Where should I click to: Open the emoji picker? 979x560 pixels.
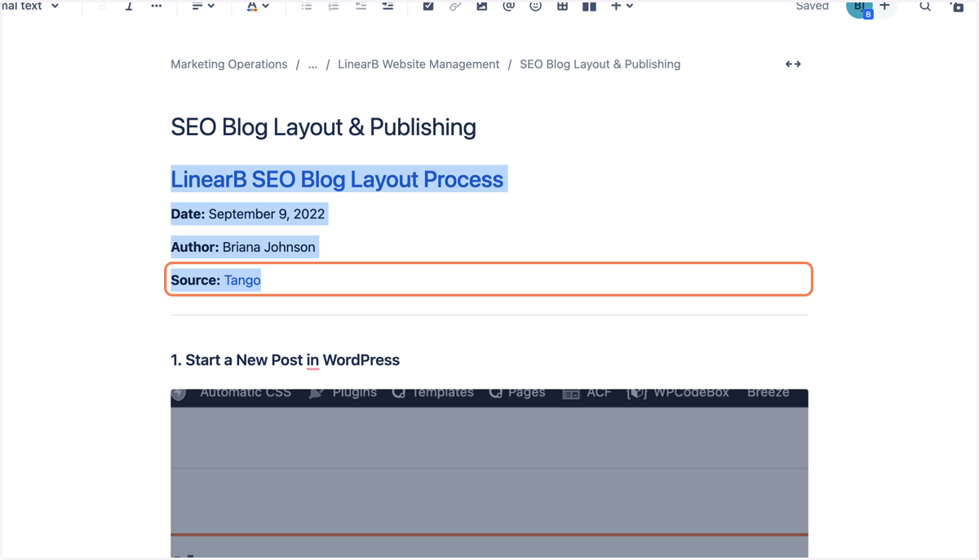(536, 6)
